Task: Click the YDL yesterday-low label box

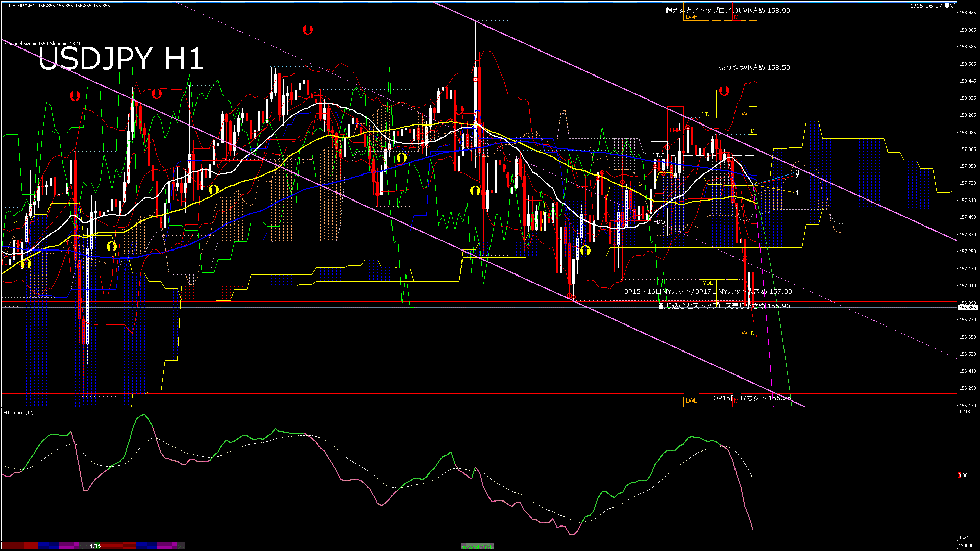Action: [x=707, y=283]
